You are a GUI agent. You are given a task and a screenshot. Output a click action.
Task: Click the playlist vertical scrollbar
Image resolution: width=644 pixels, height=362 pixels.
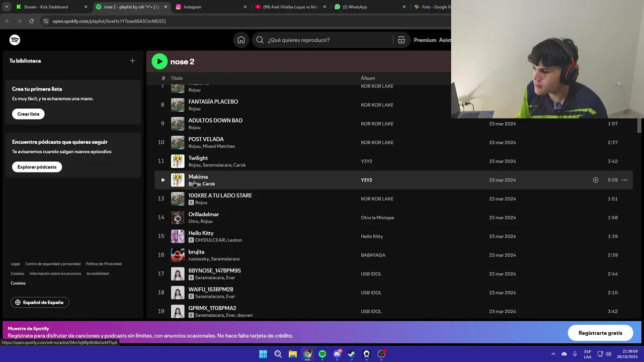[639, 126]
